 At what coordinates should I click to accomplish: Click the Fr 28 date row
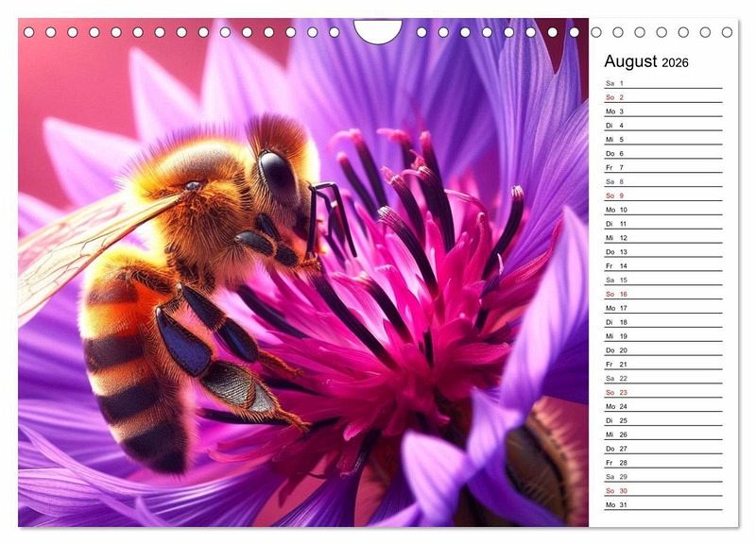[x=662, y=462]
